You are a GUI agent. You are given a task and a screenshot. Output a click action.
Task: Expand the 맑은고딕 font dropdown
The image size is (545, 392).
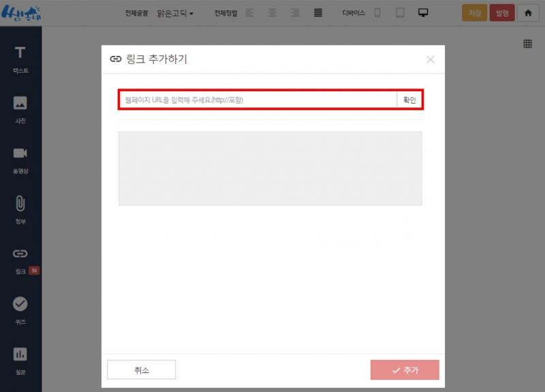pyautogui.click(x=175, y=13)
